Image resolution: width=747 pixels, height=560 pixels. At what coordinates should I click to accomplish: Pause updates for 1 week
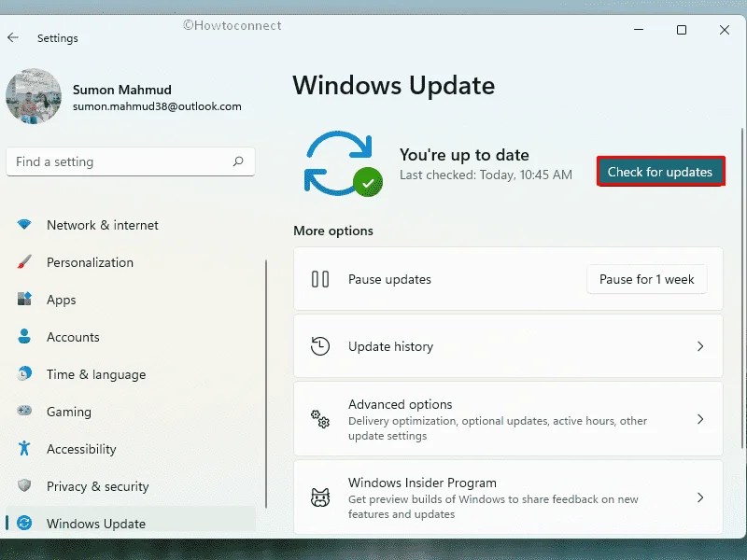(x=646, y=279)
